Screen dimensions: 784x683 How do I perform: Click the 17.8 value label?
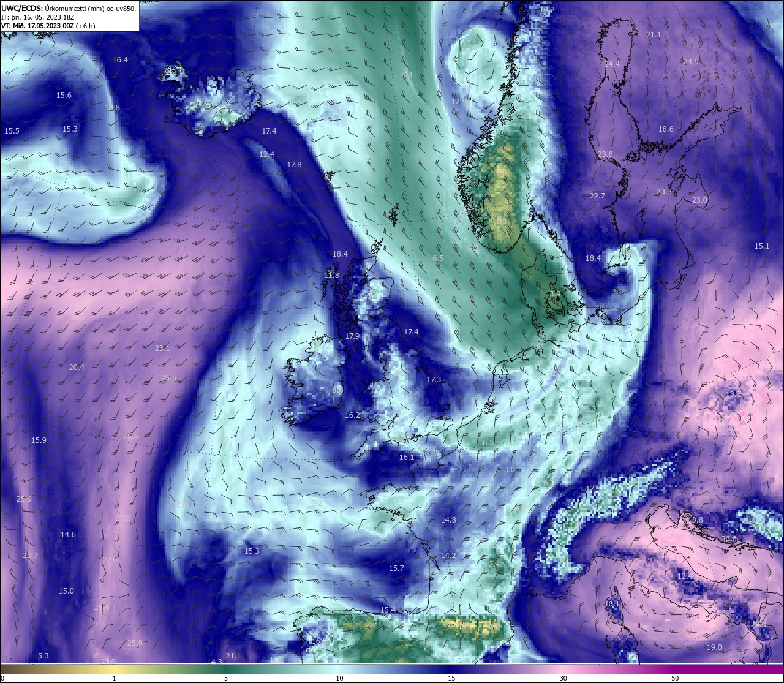click(294, 165)
